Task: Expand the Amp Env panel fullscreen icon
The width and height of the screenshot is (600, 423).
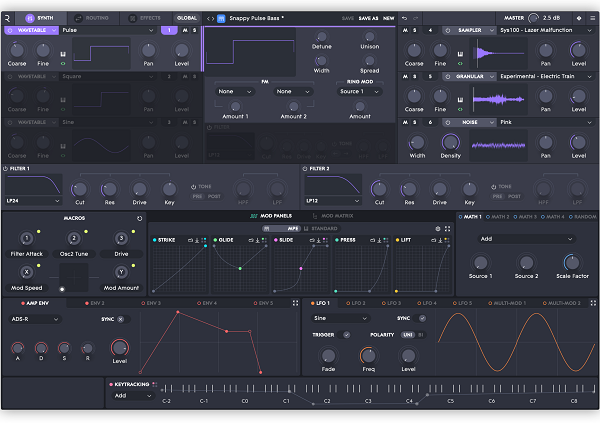Action: click(295, 303)
